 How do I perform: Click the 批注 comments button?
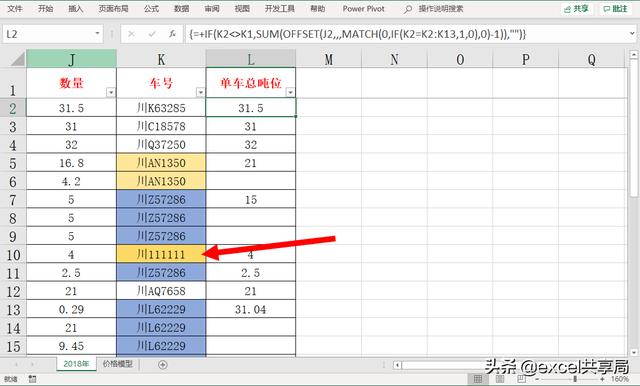[x=616, y=9]
